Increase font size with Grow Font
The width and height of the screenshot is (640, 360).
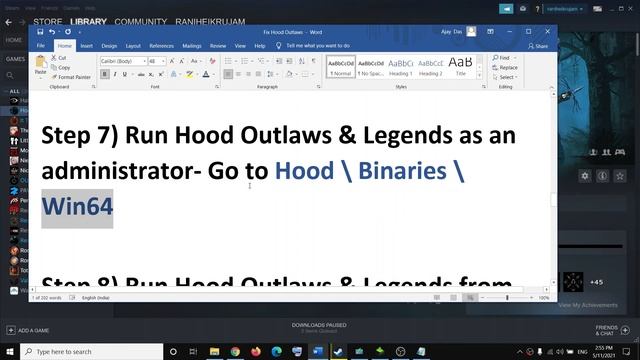(x=172, y=61)
